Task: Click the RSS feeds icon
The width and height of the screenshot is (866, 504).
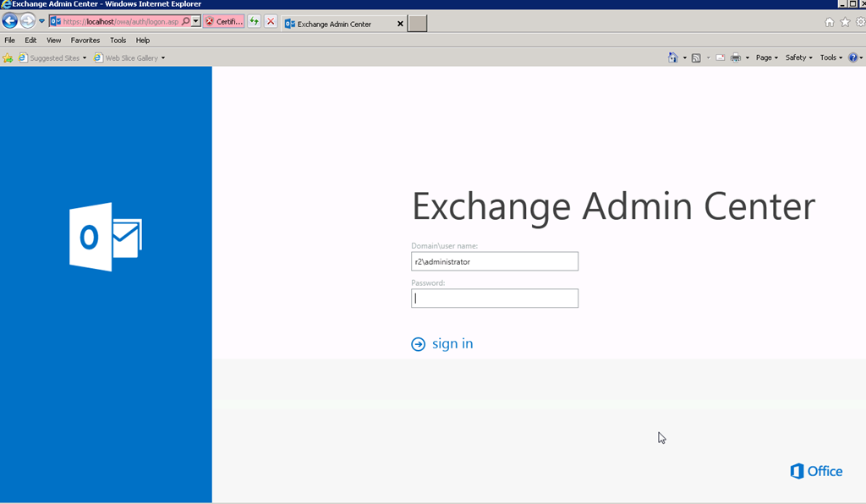Action: [x=697, y=58]
